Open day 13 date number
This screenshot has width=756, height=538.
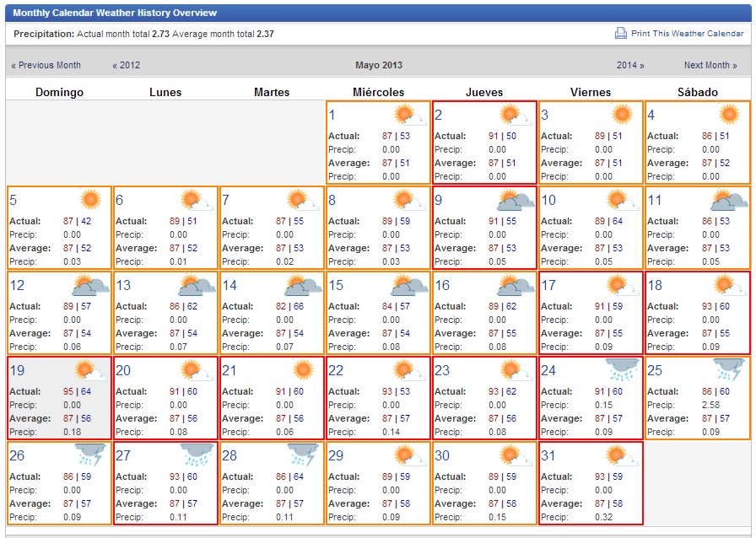123,285
